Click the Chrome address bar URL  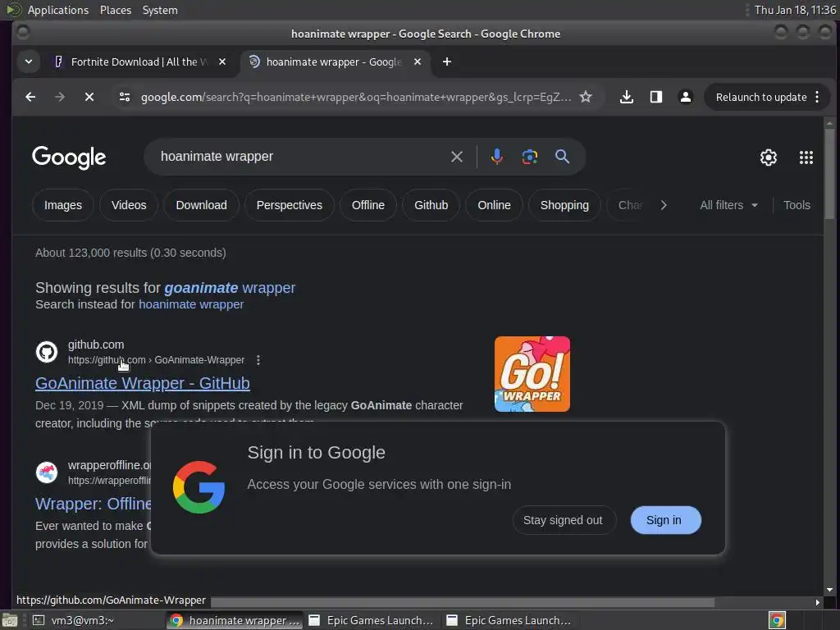pyautogui.click(x=356, y=97)
